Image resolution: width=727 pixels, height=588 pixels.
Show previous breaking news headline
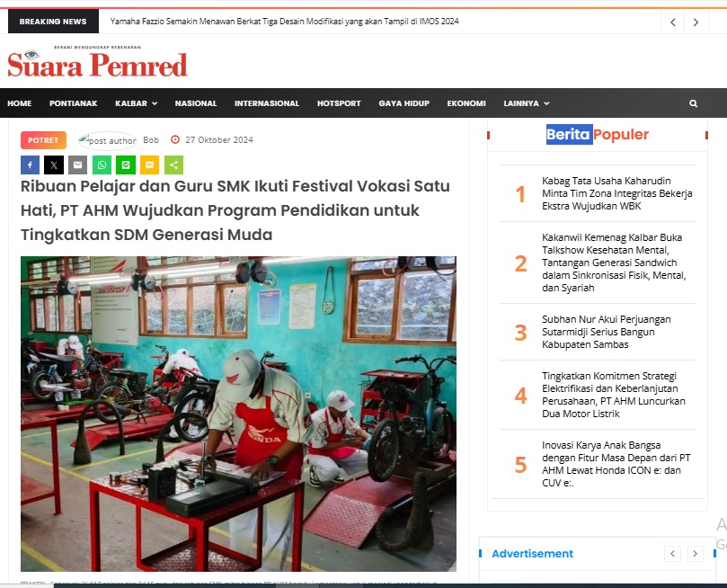pyautogui.click(x=673, y=22)
